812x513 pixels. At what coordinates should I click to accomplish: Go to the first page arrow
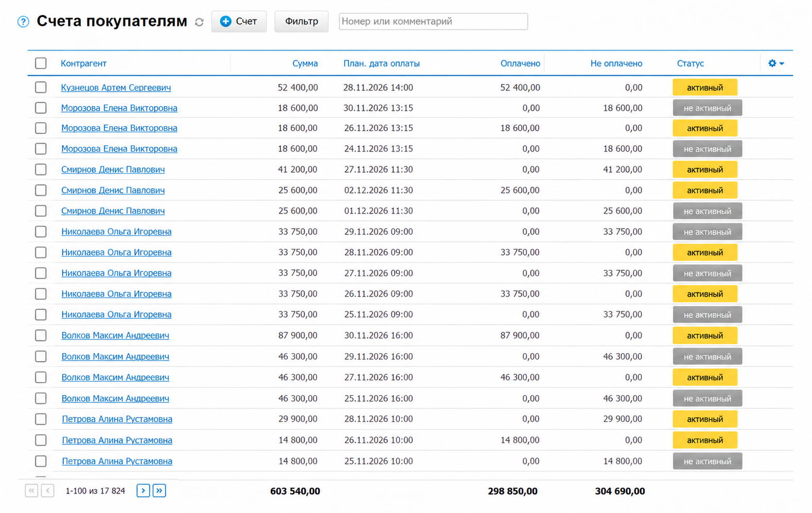click(x=31, y=491)
